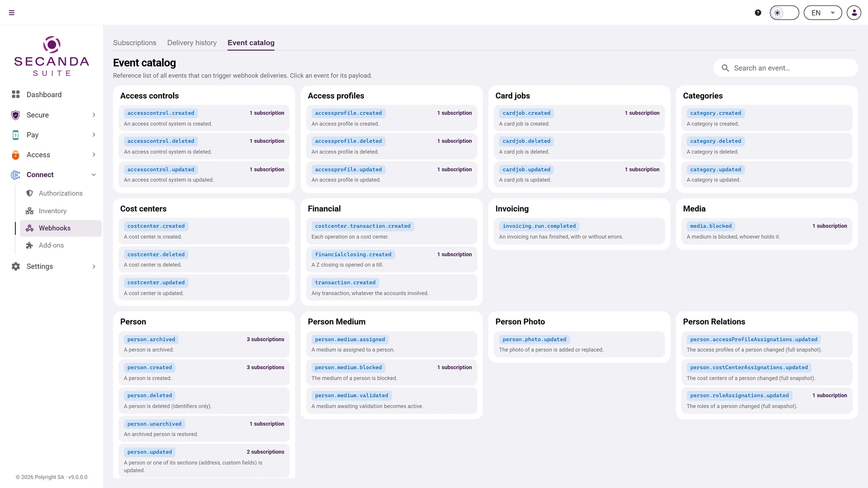Collapse the Connect menu chevron
Screen dimensions: 868x488
[94, 175]
